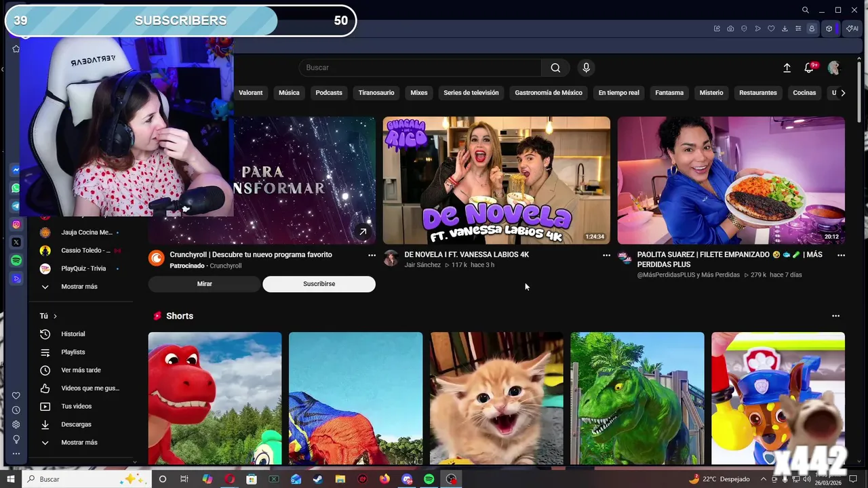Click the Windows Start button

11,479
